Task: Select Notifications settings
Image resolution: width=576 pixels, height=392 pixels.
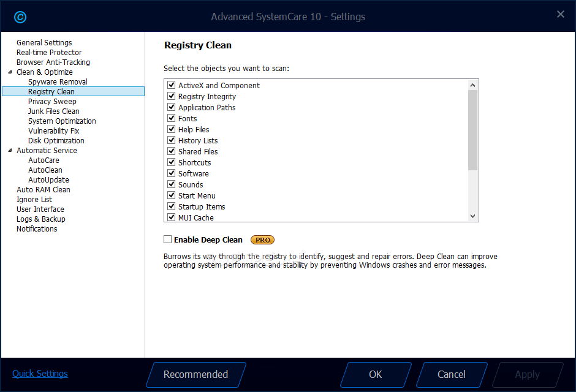Action: pyautogui.click(x=37, y=228)
